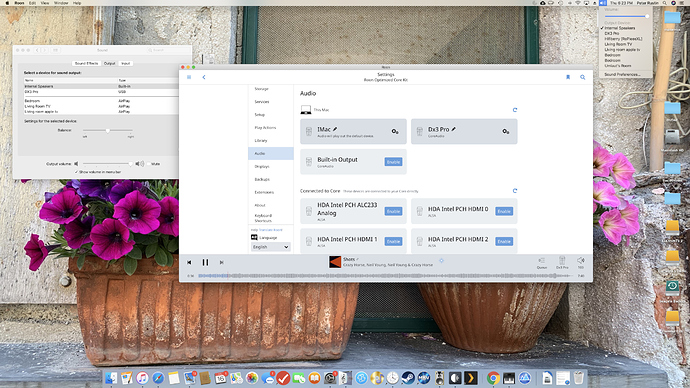Adjust the menu bar Volume slider
This screenshot has width=690, height=388.
627,16
